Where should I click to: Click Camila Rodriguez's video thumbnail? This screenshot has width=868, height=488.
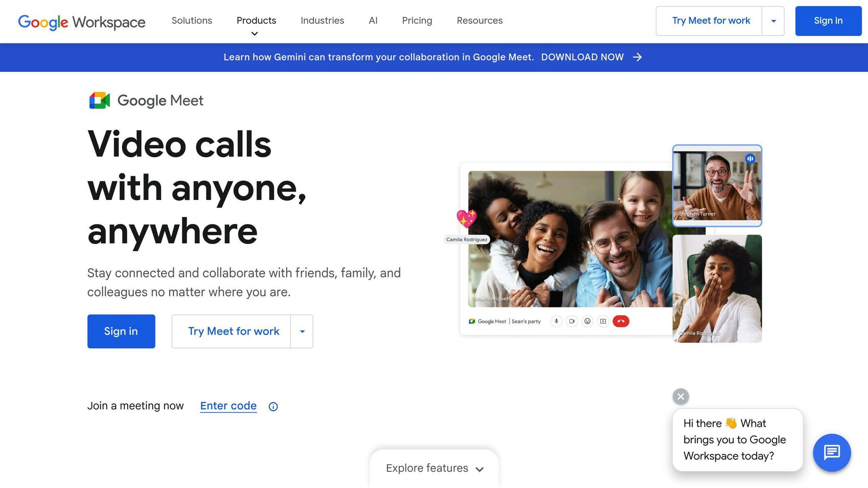click(717, 288)
